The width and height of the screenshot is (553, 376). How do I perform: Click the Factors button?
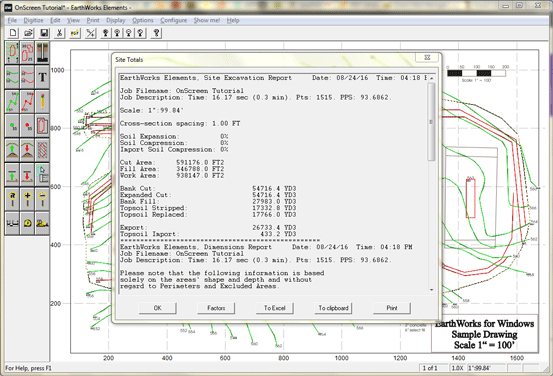pos(216,308)
